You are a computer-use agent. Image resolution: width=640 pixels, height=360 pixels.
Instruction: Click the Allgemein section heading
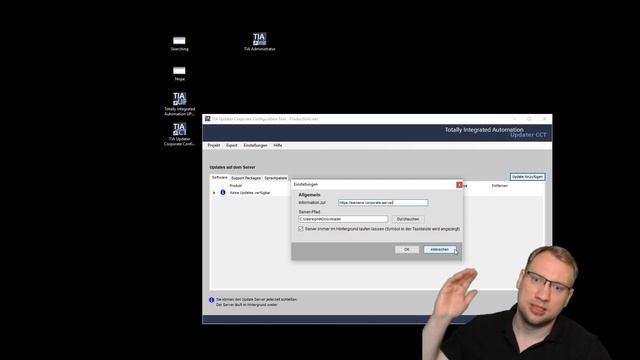click(x=309, y=195)
